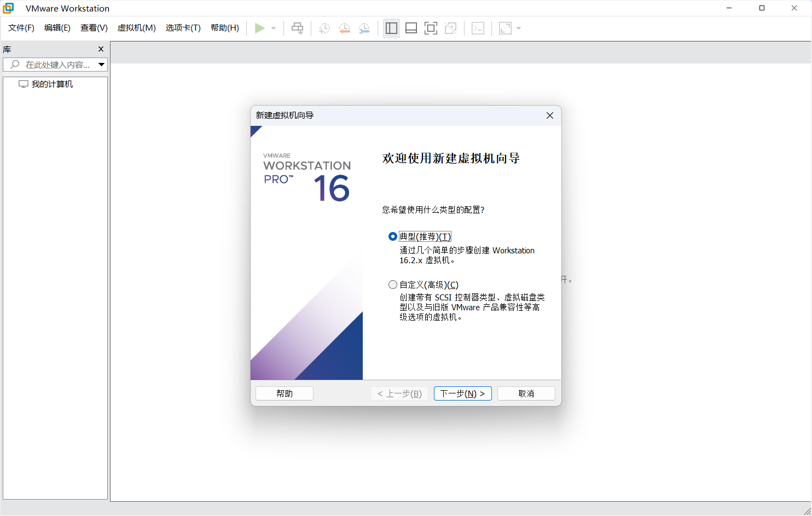Open the 编辑(E) menu
The height and width of the screenshot is (516, 812).
pos(57,28)
